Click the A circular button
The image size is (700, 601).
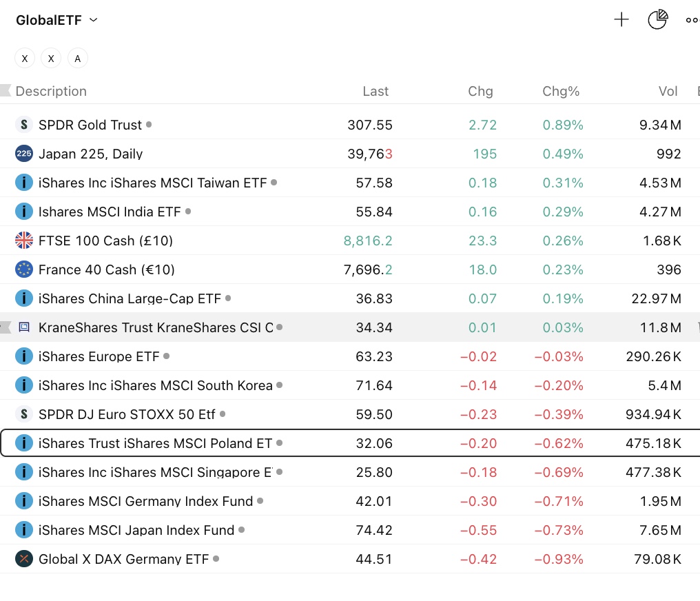(78, 59)
